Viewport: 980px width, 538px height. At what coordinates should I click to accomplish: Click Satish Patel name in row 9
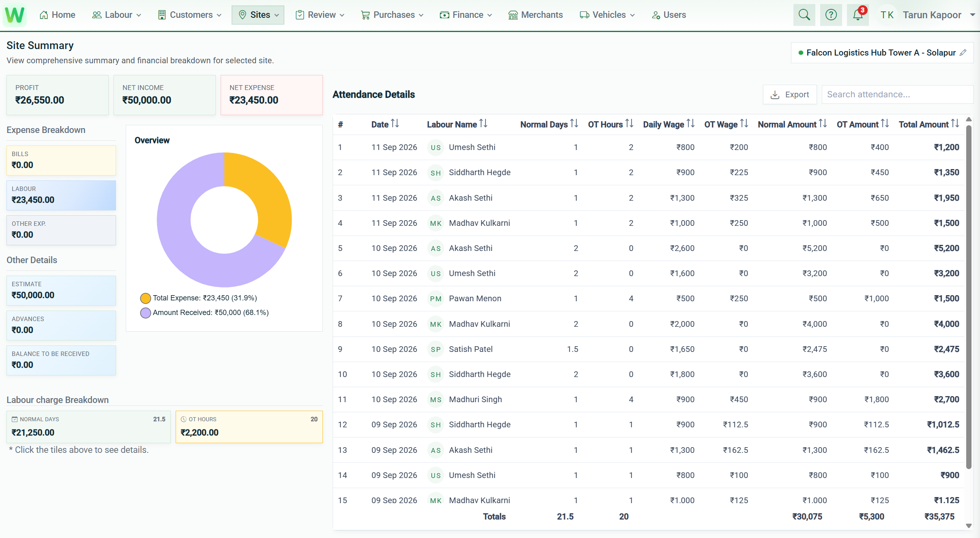point(471,349)
